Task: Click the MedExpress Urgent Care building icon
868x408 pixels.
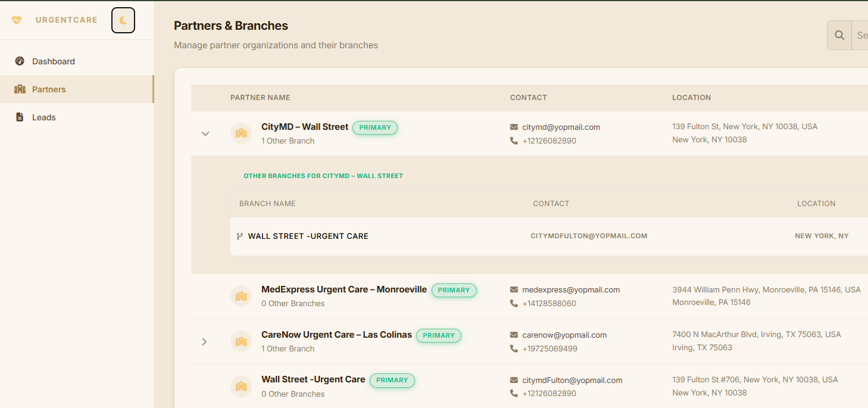Action: coord(241,296)
